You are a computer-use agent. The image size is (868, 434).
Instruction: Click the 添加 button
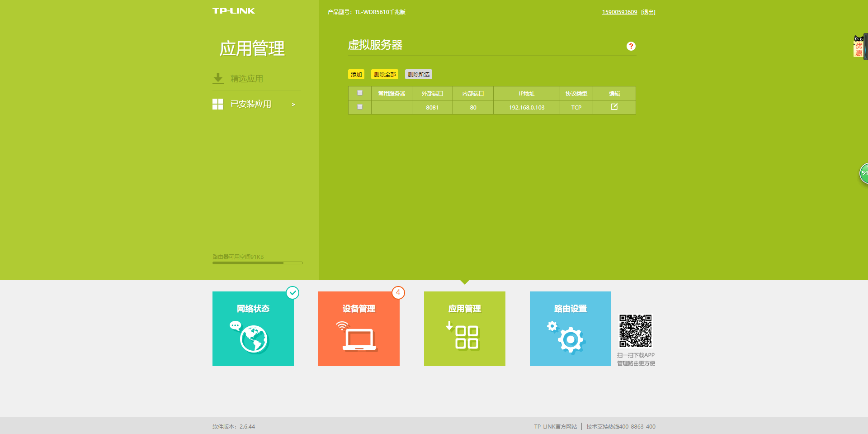click(x=356, y=74)
